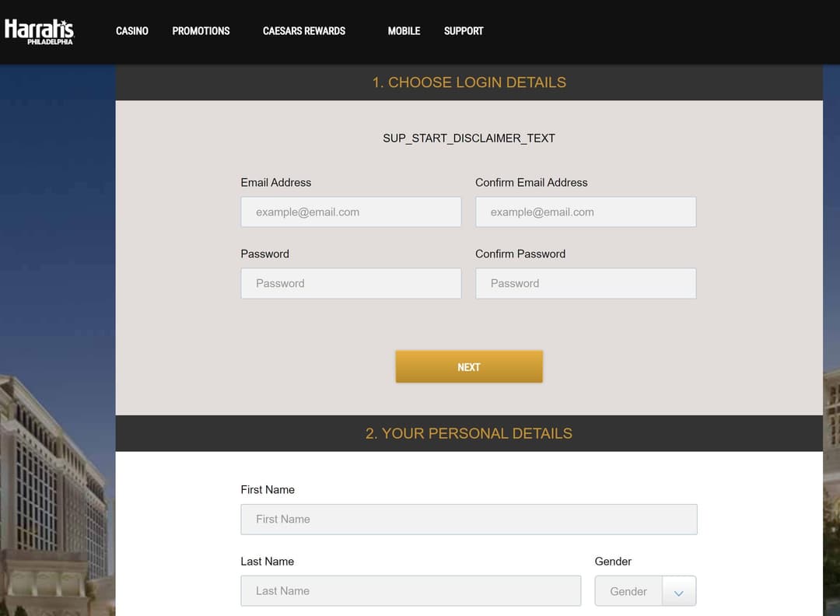The height and width of the screenshot is (616, 840).
Task: Open the Caesars Rewards menu
Action: coord(304,31)
